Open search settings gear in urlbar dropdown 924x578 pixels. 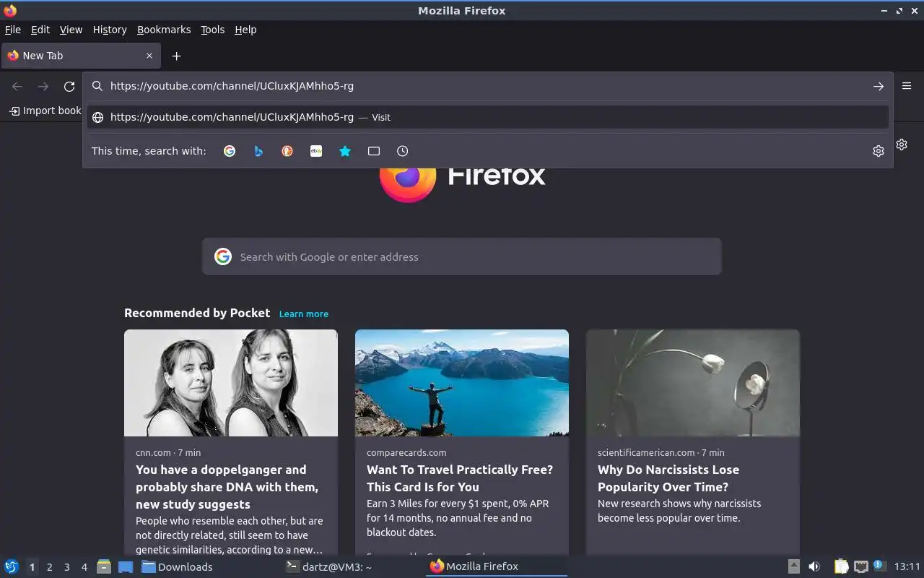(x=879, y=151)
